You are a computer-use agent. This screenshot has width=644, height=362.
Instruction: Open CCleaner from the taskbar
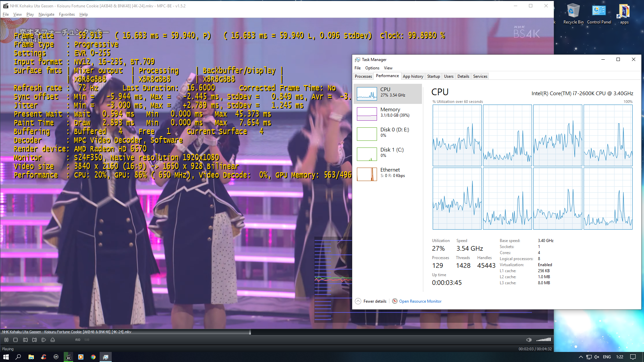(44, 357)
